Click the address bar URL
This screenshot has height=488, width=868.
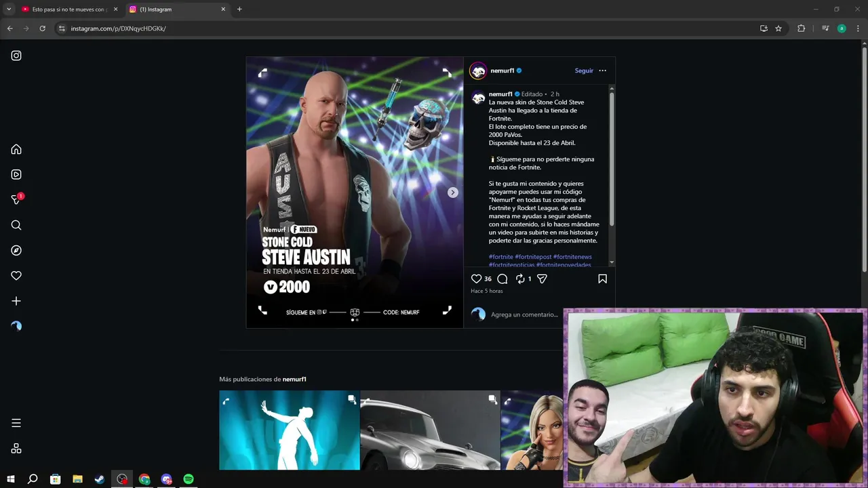pyautogui.click(x=118, y=28)
